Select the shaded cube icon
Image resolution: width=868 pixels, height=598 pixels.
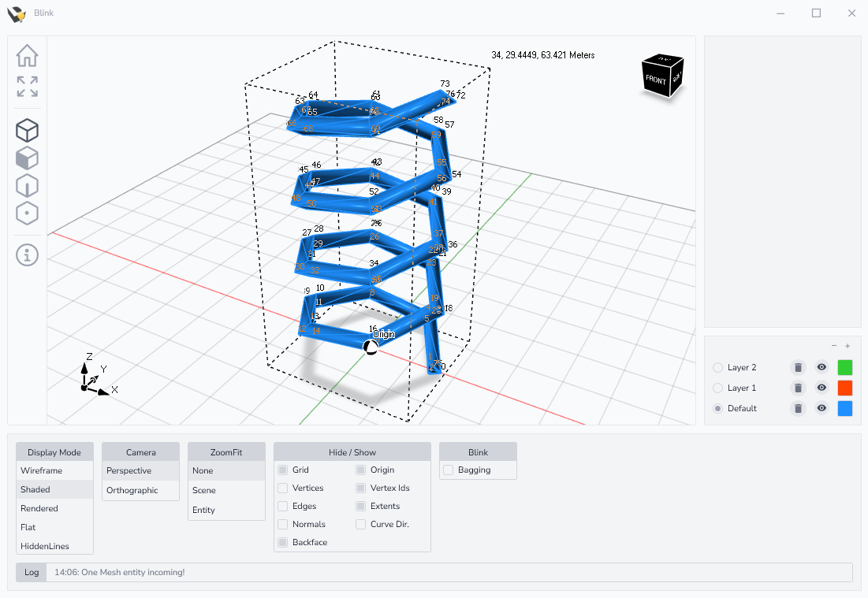click(27, 158)
